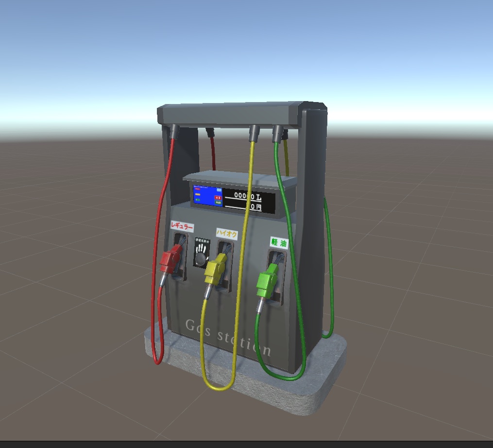Click the green hose connector on top bar

pos(277,133)
